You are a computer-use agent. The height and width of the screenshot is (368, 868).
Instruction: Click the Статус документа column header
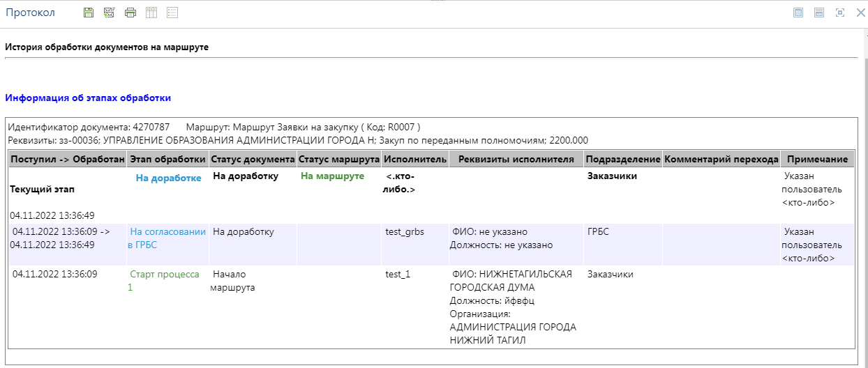click(253, 160)
